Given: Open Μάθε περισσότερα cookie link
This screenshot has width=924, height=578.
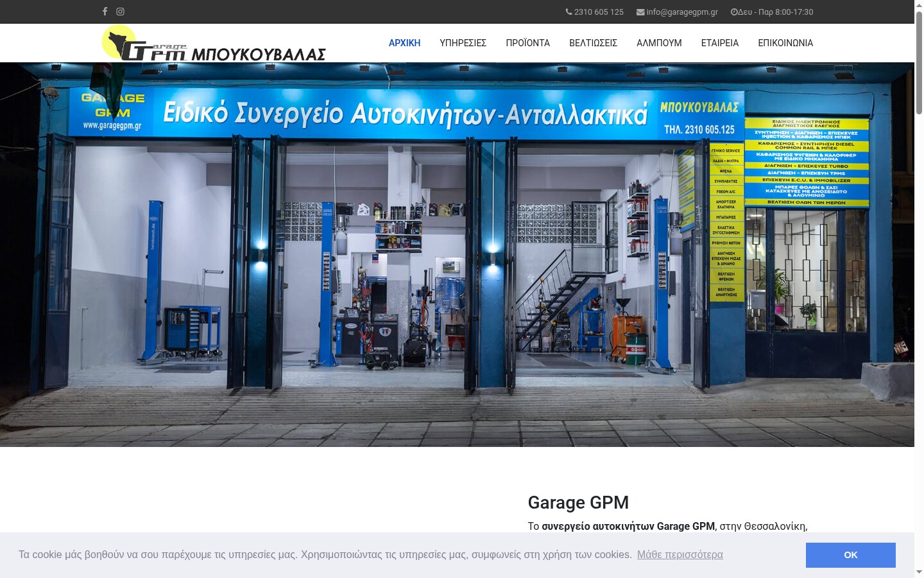Looking at the screenshot, I should tap(680, 554).
